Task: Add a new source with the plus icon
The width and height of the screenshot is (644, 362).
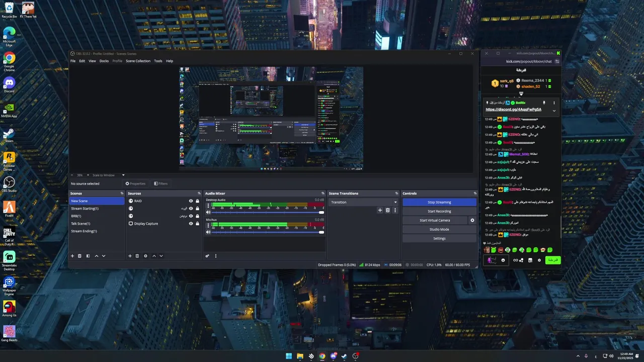Action: [x=130, y=256]
